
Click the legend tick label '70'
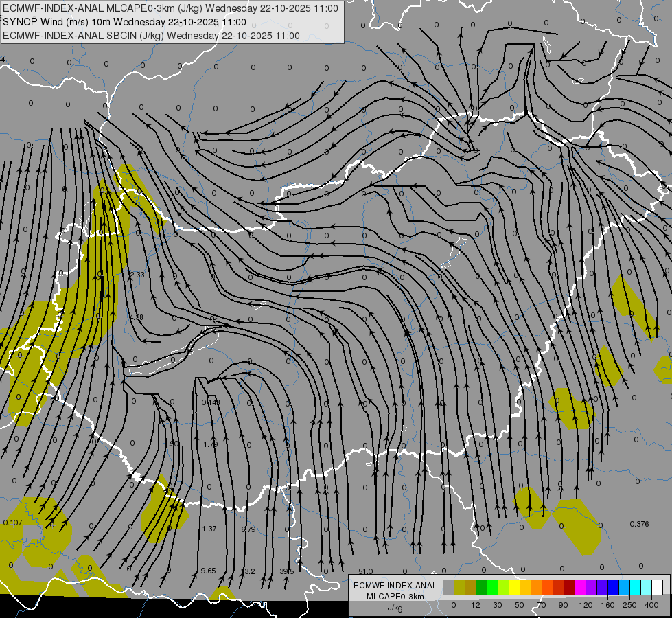click(x=542, y=605)
